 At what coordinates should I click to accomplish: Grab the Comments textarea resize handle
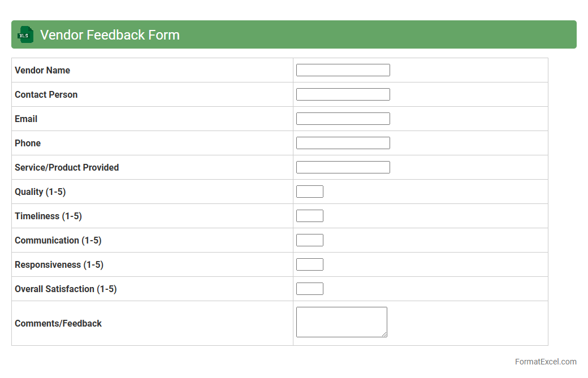(x=384, y=334)
